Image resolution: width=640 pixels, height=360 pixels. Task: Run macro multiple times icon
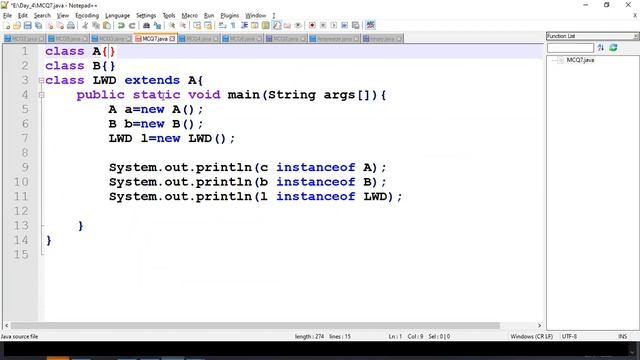click(x=344, y=25)
